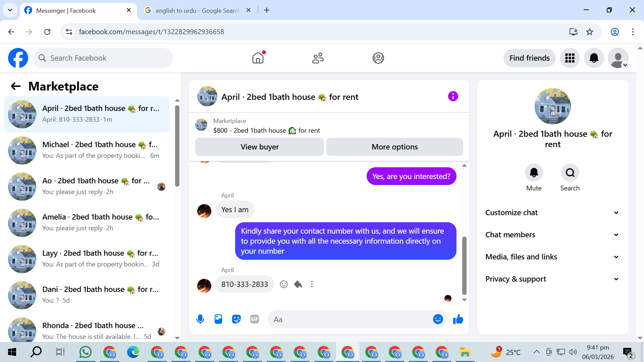The height and width of the screenshot is (362, 644).
Task: Open the sticker picker icon
Action: pyautogui.click(x=236, y=319)
